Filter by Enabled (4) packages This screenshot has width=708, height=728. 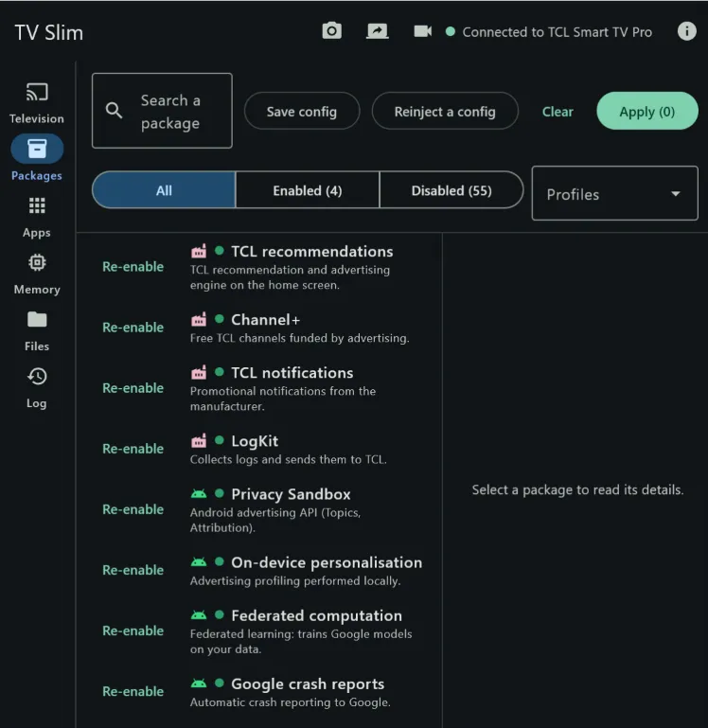pyautogui.click(x=308, y=190)
